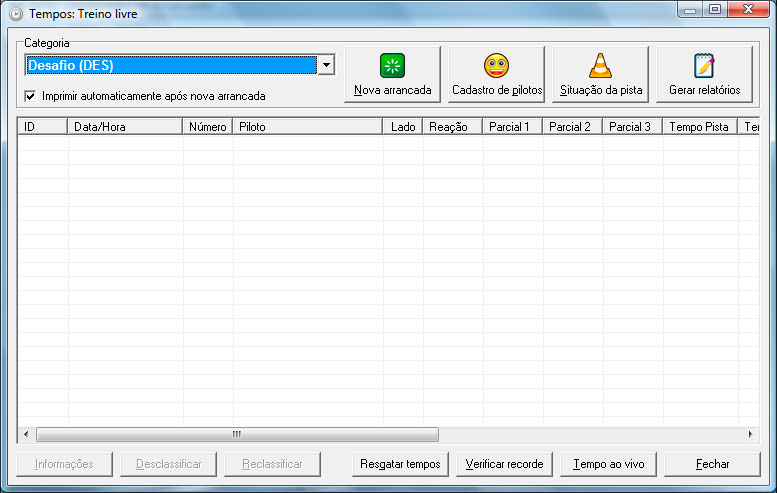The width and height of the screenshot is (777, 493).
Task: Click the horizontal scrollbar thumb
Action: pyautogui.click(x=237, y=435)
